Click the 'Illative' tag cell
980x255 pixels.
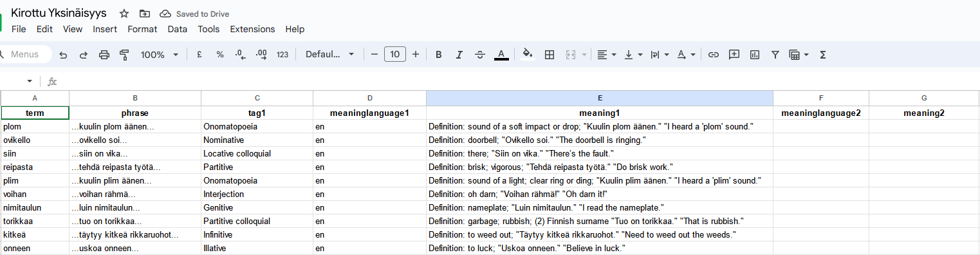(x=257, y=248)
